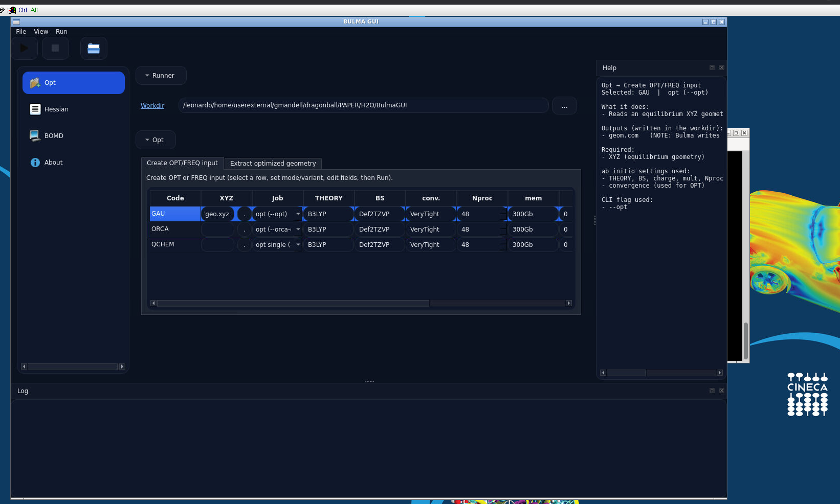Close the Help panel
The width and height of the screenshot is (840, 504).
click(x=722, y=67)
